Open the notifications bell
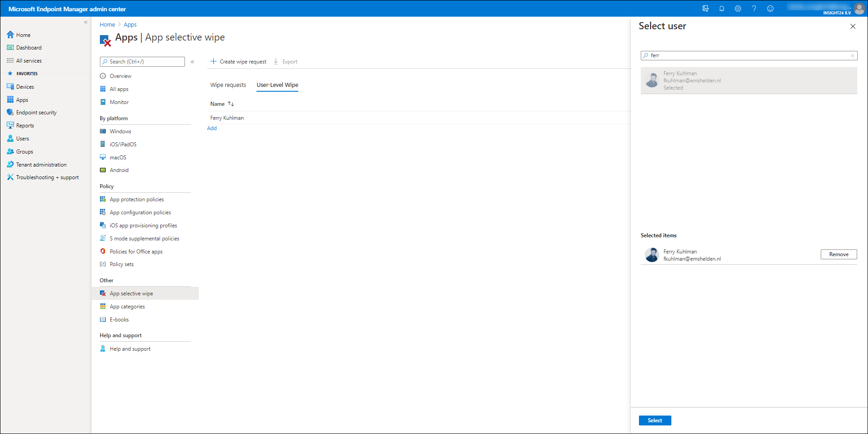 click(722, 9)
